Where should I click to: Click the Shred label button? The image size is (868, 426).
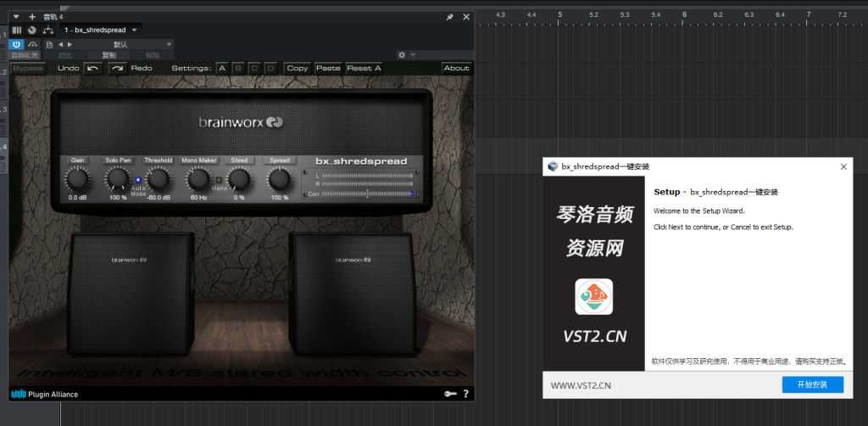pyautogui.click(x=239, y=160)
